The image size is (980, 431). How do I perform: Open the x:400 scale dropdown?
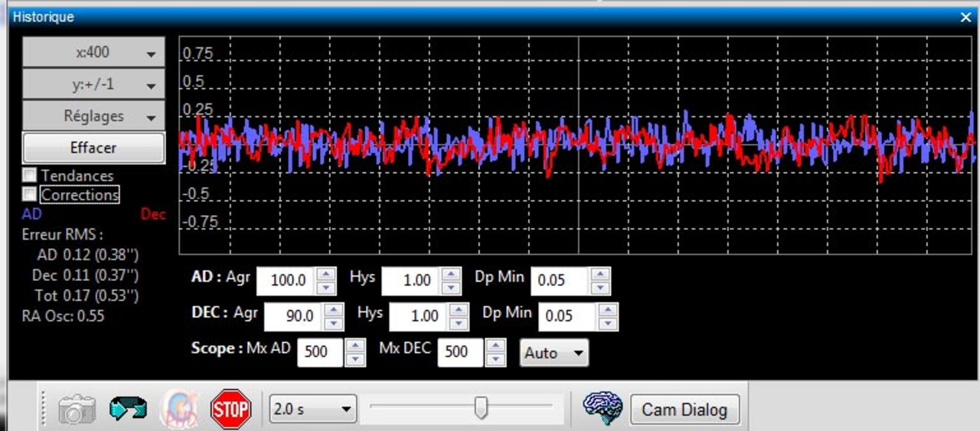click(93, 53)
